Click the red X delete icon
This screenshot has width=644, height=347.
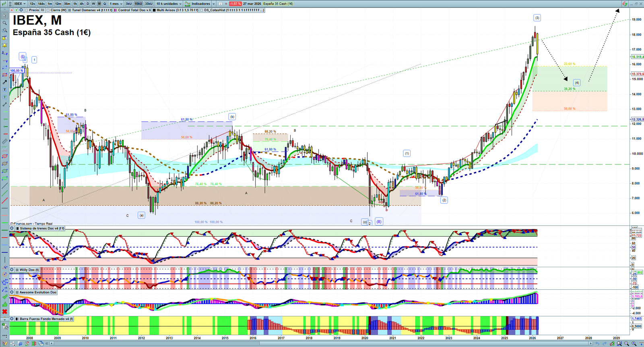coord(4,312)
